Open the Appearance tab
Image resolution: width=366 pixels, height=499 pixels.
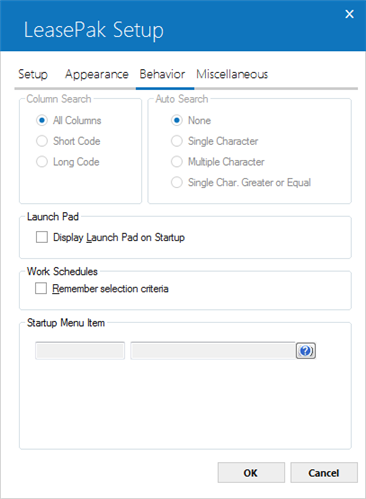(97, 74)
